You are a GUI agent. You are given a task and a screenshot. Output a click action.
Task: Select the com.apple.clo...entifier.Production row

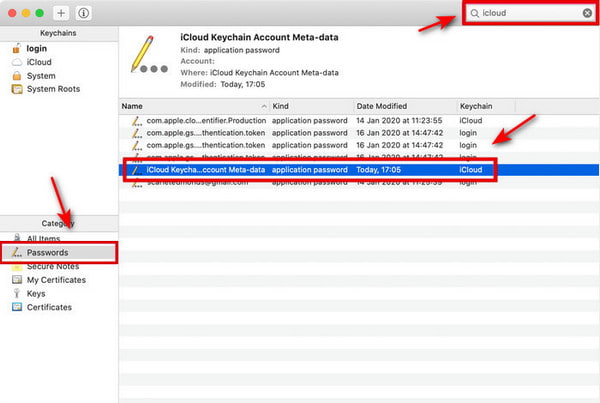coord(359,121)
